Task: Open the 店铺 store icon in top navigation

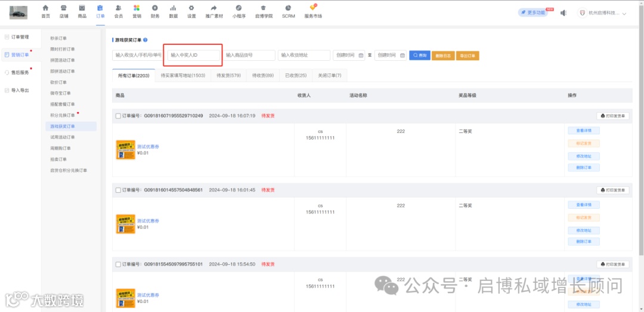Action: coord(64,8)
